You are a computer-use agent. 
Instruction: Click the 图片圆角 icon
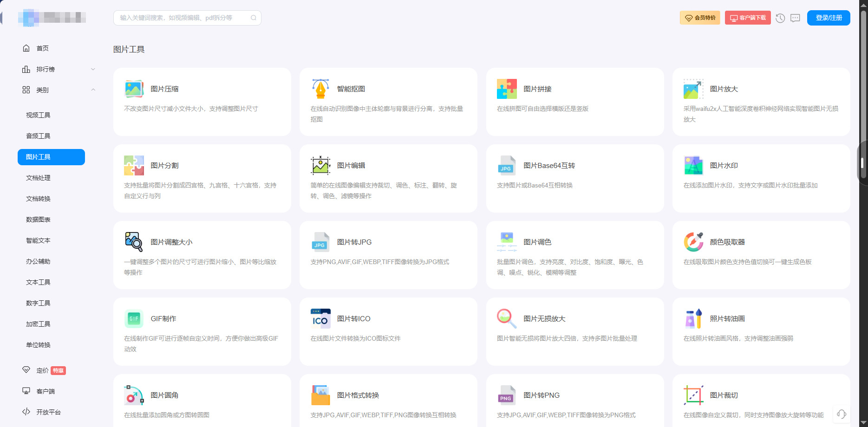(x=134, y=395)
